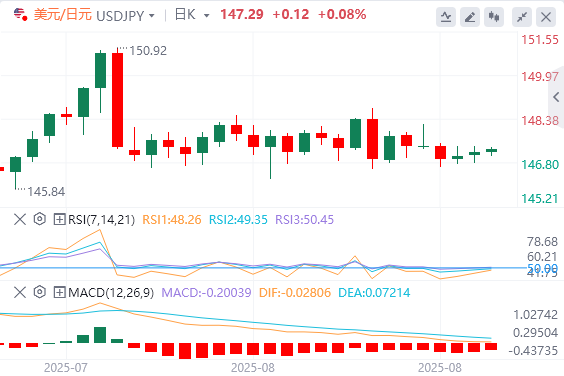Screen dimensions: 564x376
Task: Click the price change +0.12
Action: 291,14
